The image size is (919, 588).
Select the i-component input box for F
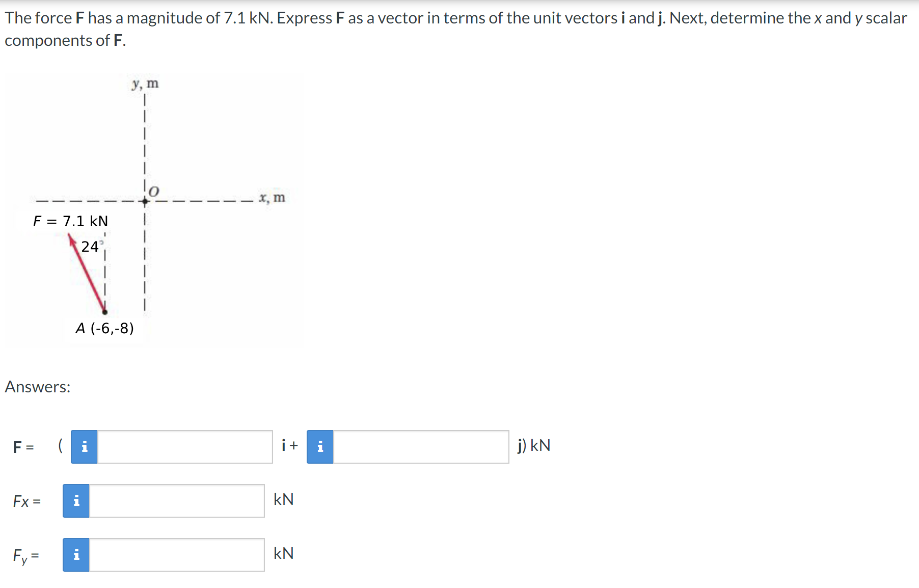coord(183,446)
